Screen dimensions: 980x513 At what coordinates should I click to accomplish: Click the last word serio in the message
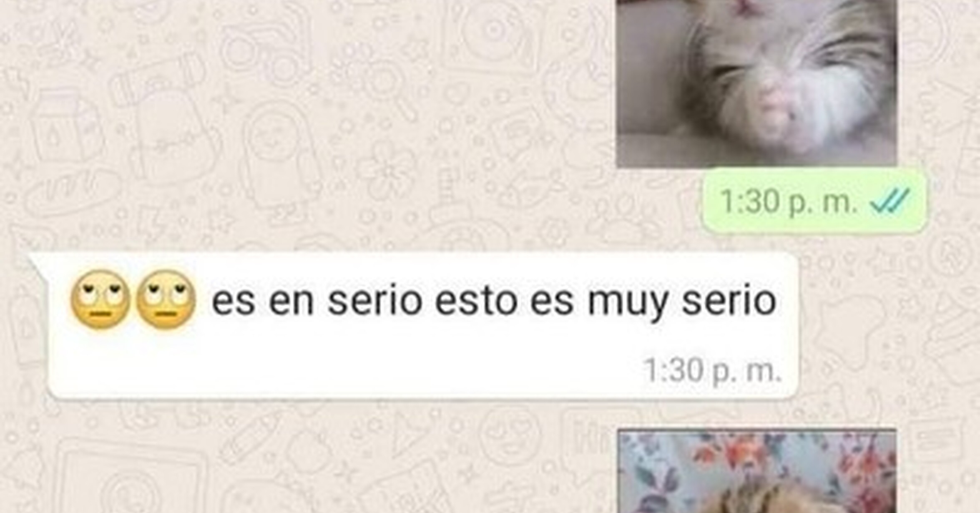729,300
